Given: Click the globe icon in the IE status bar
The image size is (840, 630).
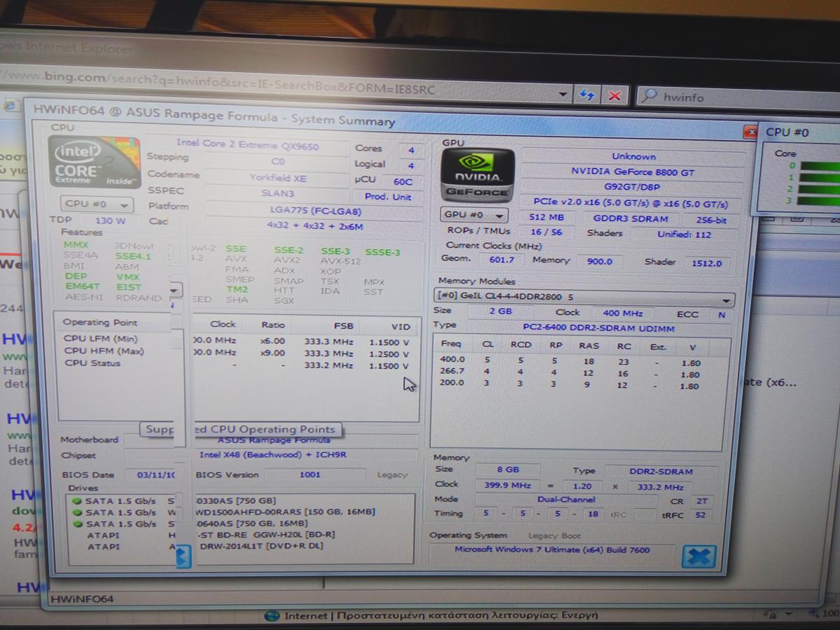Looking at the screenshot, I should coord(272,616).
